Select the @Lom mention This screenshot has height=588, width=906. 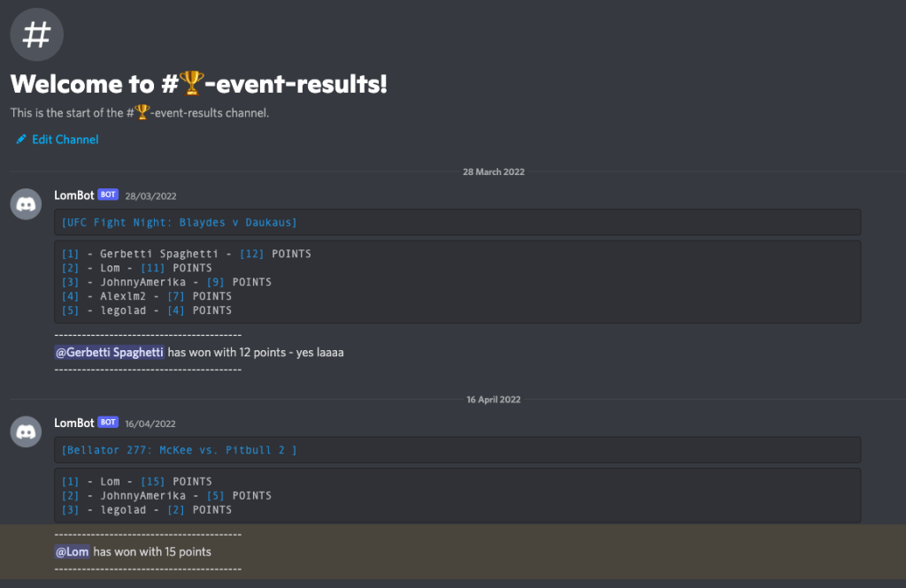(x=72, y=552)
